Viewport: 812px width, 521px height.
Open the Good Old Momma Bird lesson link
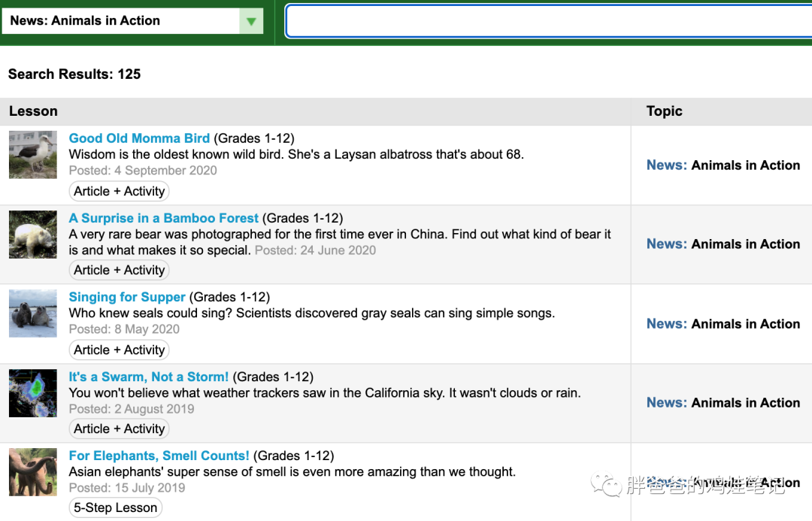tap(139, 138)
